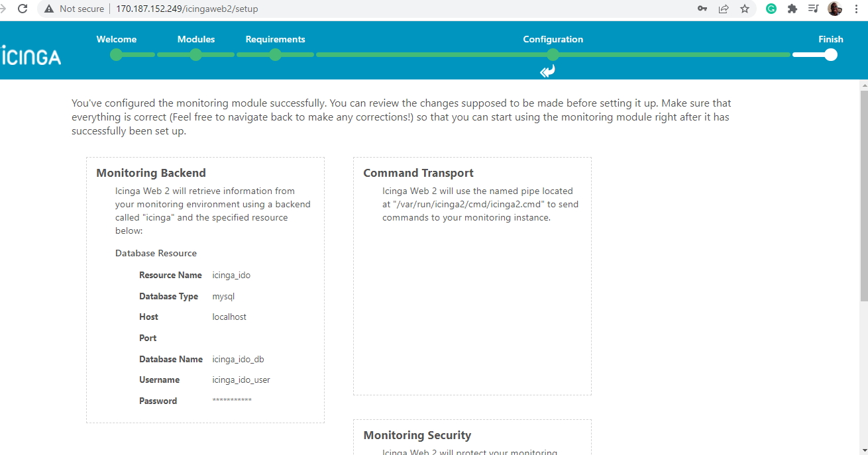Click the page vertical scrollbar thumb
Image resolution: width=868 pixels, height=455 pixels.
863,195
